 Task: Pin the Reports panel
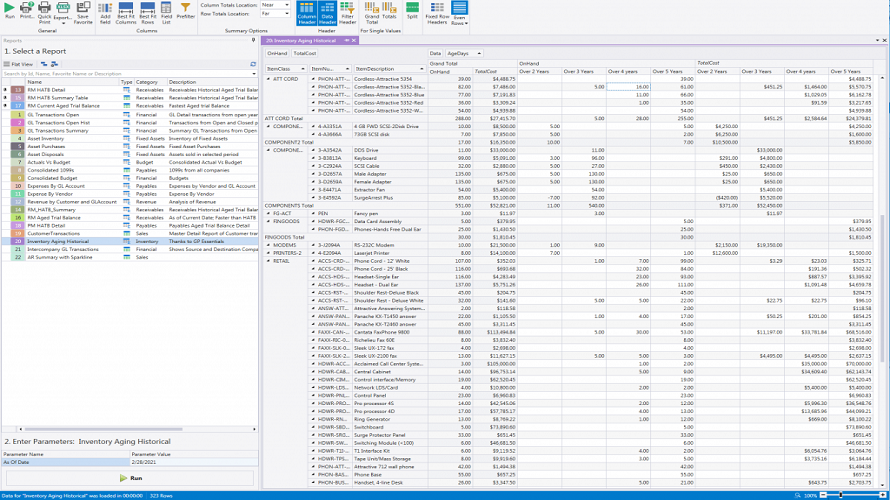[x=253, y=40]
